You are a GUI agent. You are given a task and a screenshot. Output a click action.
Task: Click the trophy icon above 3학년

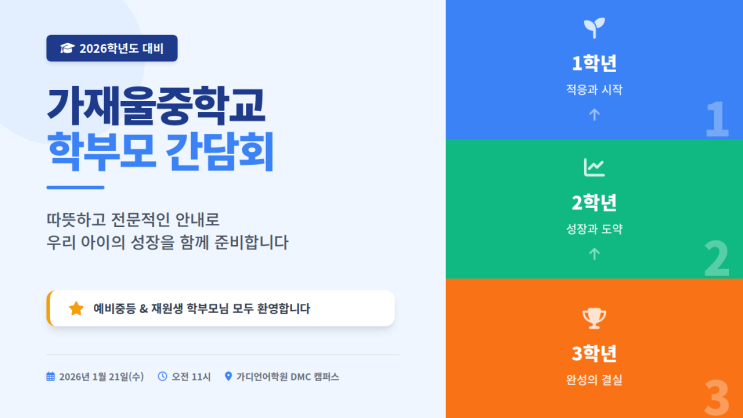click(x=594, y=318)
